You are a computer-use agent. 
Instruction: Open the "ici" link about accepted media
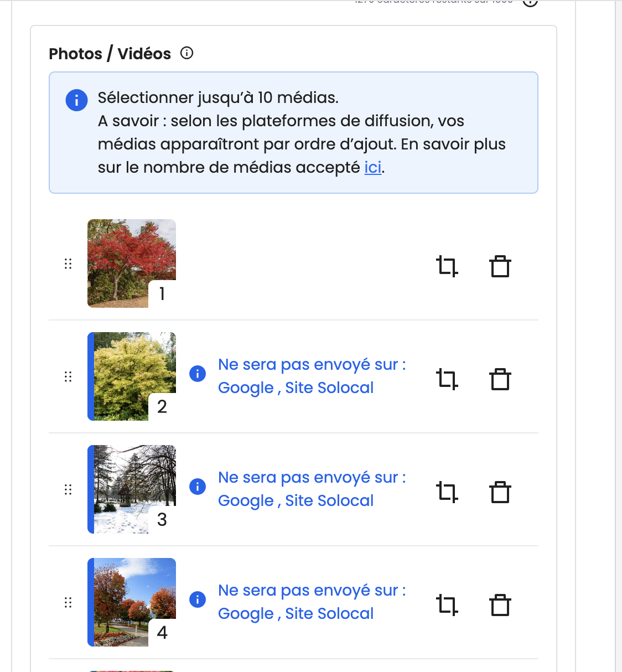coord(372,167)
